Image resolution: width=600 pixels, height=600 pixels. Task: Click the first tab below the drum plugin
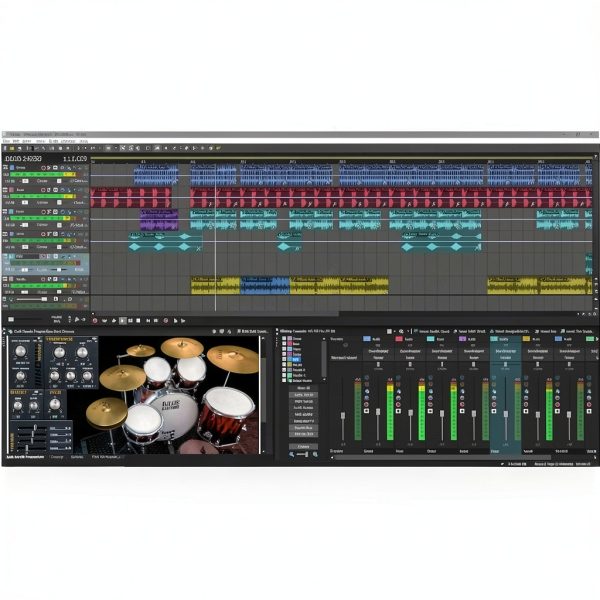click(x=25, y=457)
